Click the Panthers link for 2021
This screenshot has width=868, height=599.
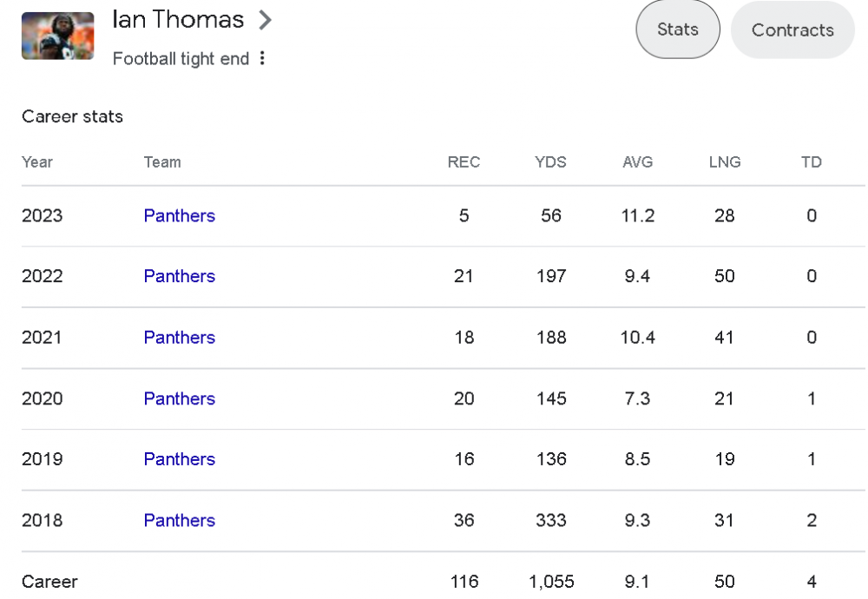[180, 338]
